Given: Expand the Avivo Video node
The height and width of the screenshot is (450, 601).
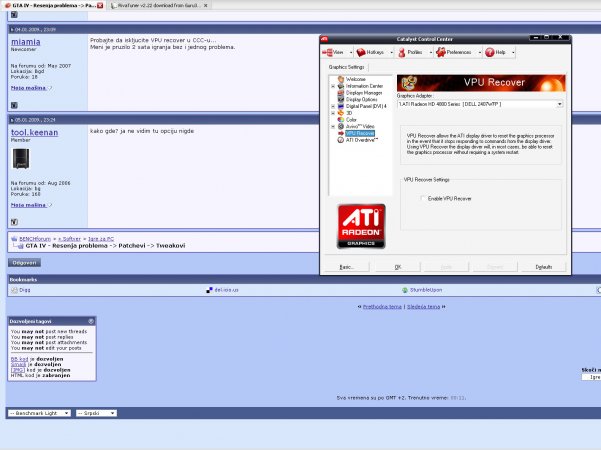Looking at the screenshot, I should pos(333,126).
